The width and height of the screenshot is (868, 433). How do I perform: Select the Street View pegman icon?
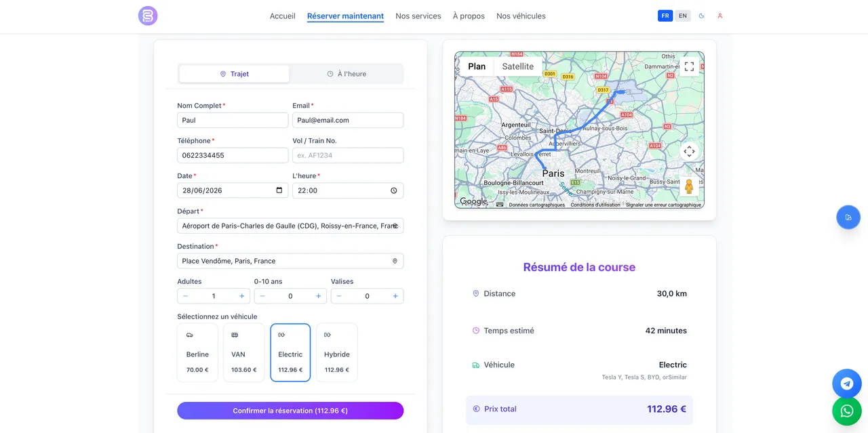(689, 186)
